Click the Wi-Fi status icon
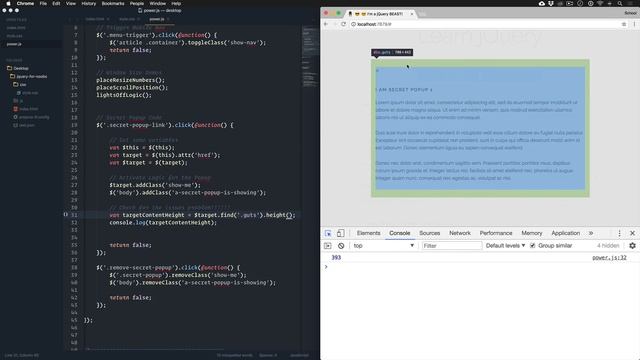This screenshot has height=360, width=640. coord(600,3)
